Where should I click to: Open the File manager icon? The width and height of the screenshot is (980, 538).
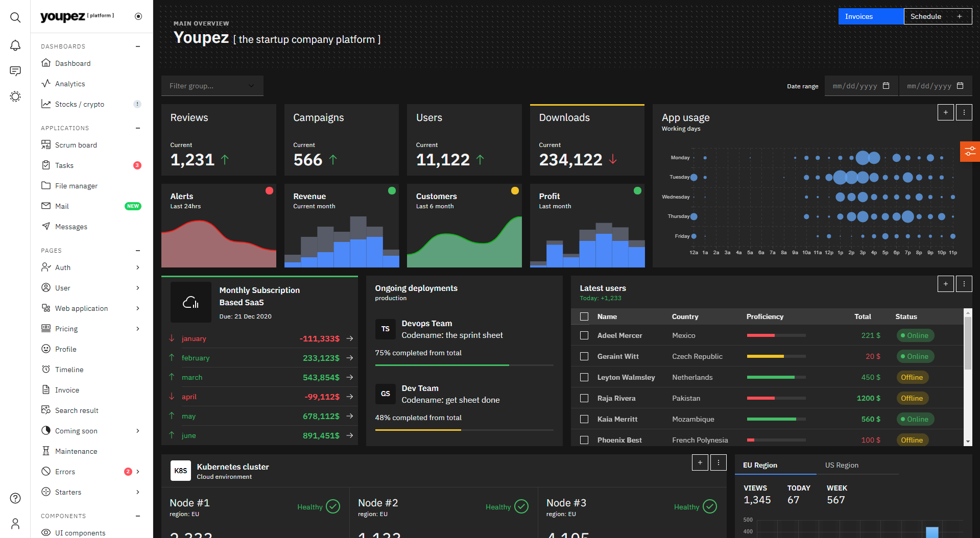click(46, 185)
